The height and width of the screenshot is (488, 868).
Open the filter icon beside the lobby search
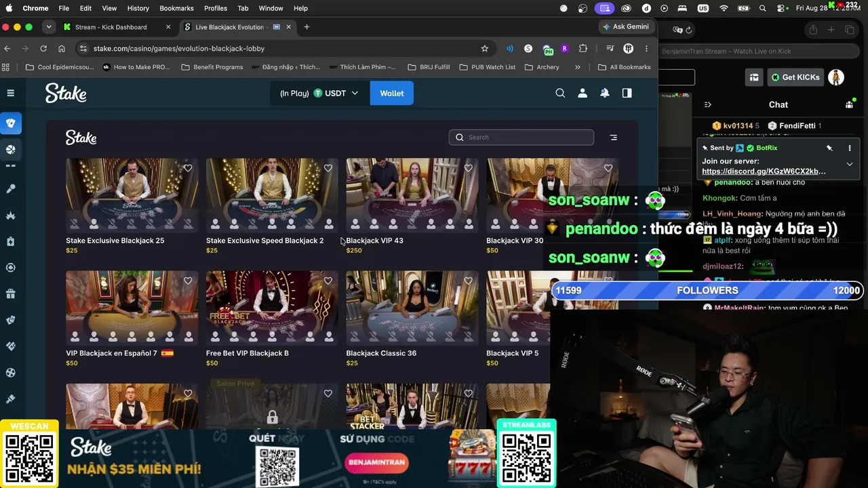614,138
